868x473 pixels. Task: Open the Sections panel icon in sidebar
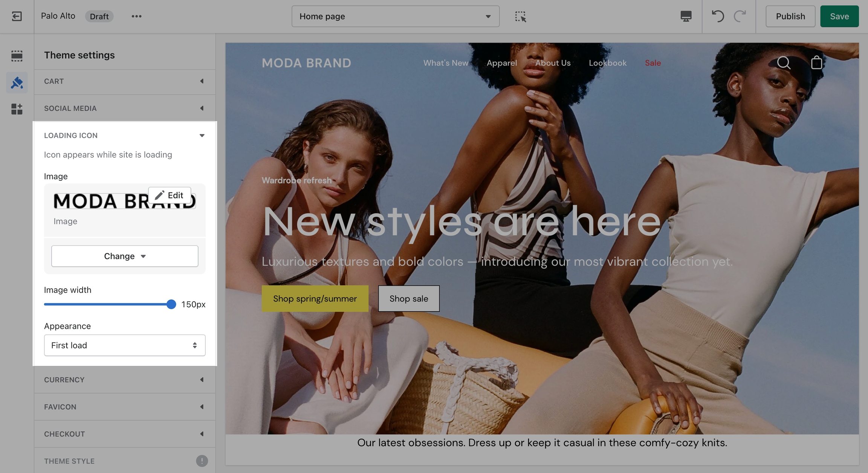(x=17, y=56)
